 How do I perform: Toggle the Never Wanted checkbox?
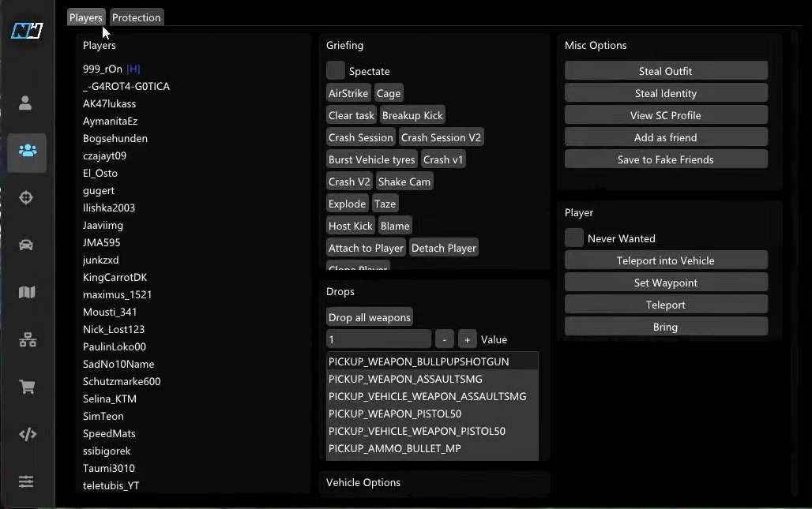574,238
